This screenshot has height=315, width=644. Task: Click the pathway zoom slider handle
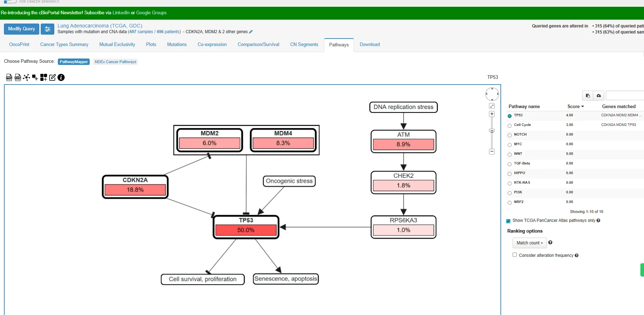[492, 131]
